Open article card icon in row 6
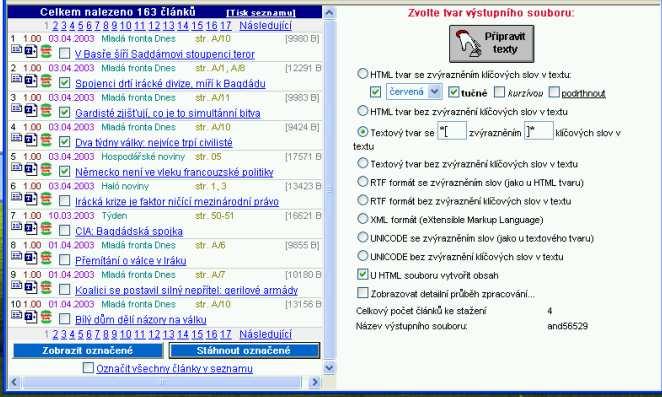Screen dimensions: 662x397 coord(16,197)
